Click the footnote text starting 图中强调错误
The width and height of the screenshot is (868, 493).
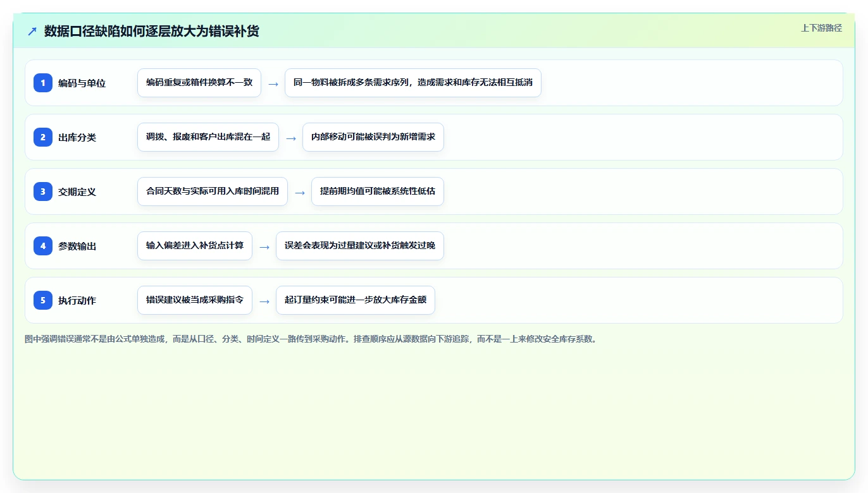pyautogui.click(x=311, y=339)
